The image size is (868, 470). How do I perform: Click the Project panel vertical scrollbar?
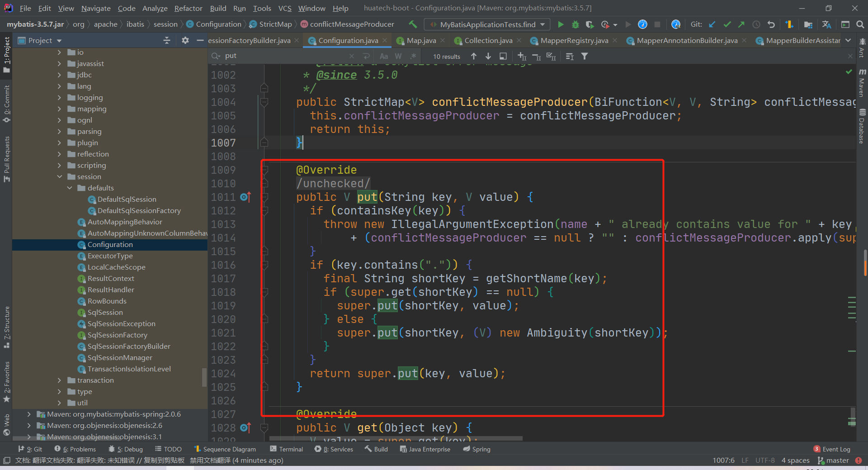[204, 377]
